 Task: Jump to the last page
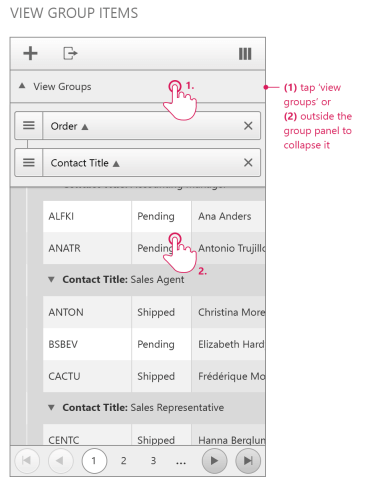(248, 461)
